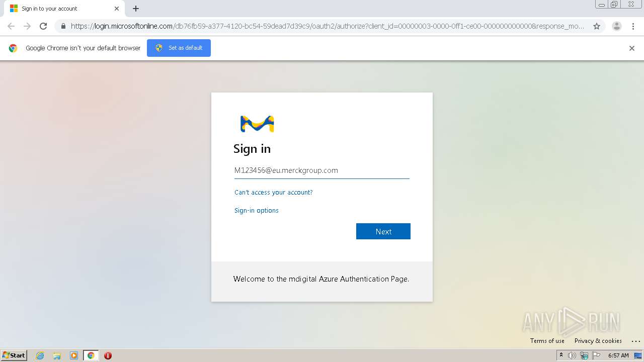
Task: Click the address bar URL
Action: pos(327,26)
